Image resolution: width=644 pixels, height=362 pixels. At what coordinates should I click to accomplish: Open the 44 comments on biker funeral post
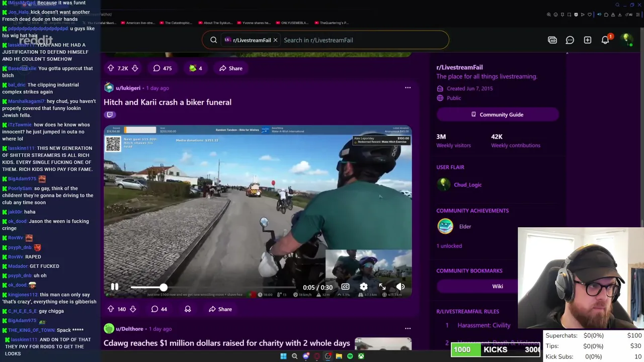click(x=159, y=309)
